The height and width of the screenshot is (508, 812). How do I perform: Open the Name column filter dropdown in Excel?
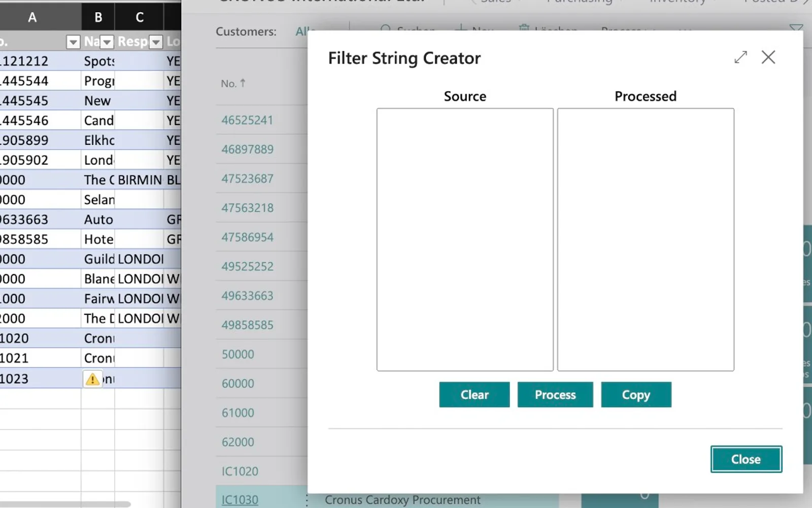pos(107,42)
